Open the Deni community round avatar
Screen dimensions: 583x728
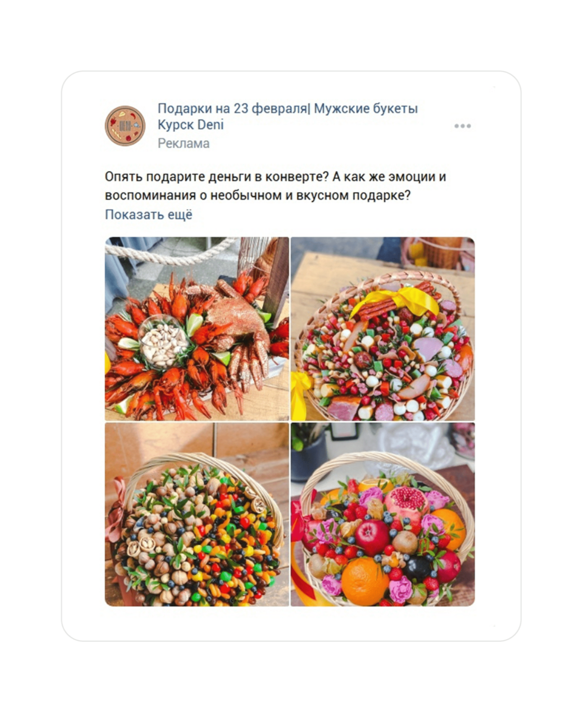point(125,126)
